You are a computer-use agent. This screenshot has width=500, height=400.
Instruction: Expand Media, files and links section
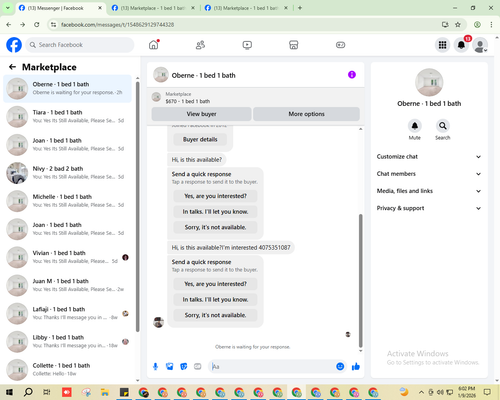pos(429,191)
